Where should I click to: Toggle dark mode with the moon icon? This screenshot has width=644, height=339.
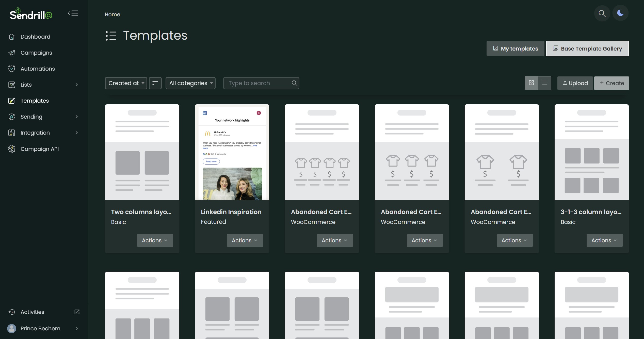point(620,13)
